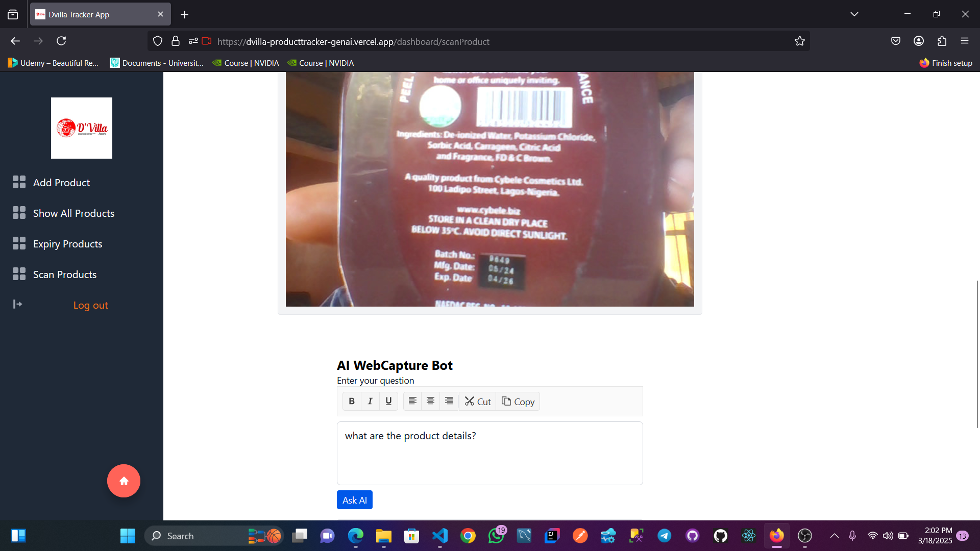Toggle bold formatting in editor toolbar
The width and height of the screenshot is (980, 551).
pyautogui.click(x=352, y=402)
